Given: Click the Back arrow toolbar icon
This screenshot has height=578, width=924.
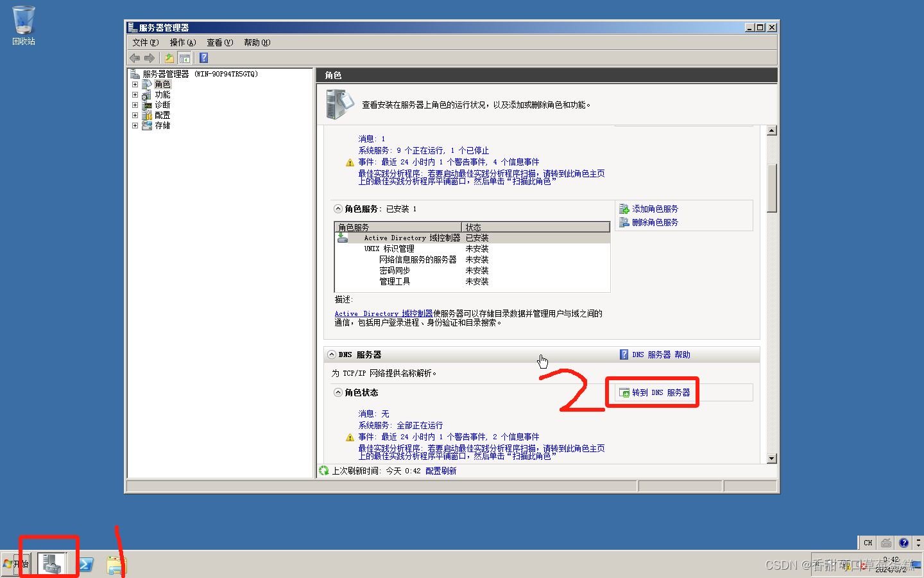Looking at the screenshot, I should tap(135, 58).
